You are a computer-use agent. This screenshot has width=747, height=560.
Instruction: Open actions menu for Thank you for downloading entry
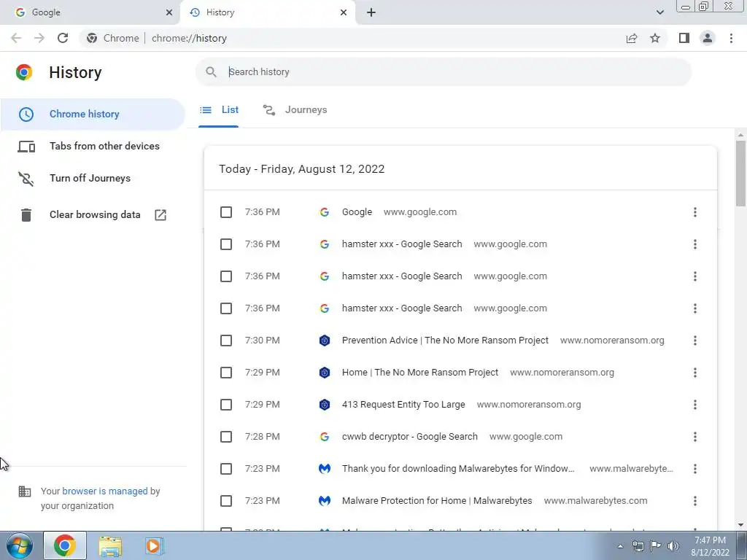click(695, 469)
